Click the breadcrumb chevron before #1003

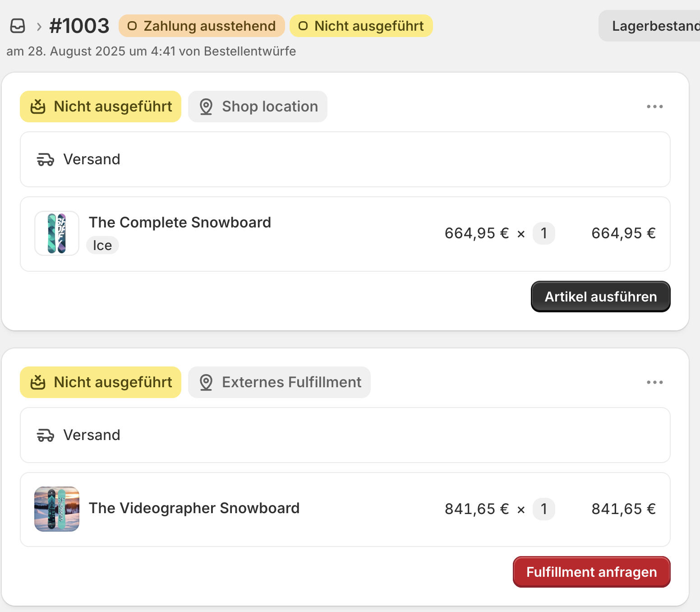[x=39, y=27]
